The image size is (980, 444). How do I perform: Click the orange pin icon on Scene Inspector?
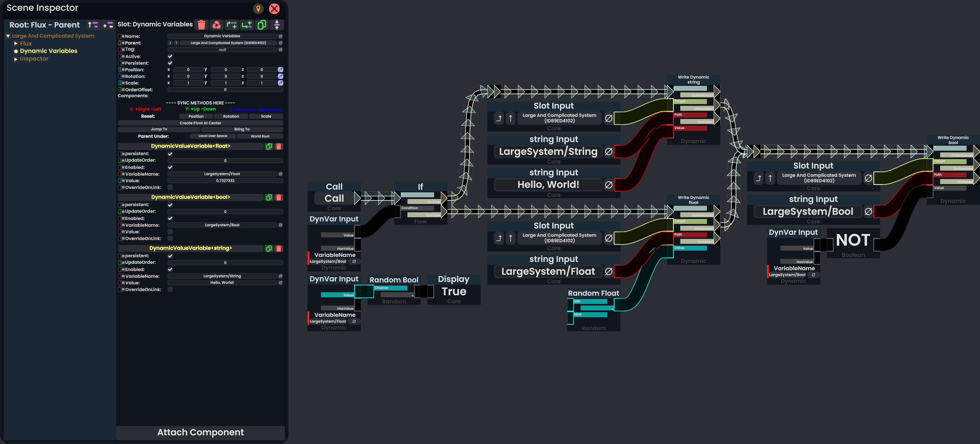(258, 8)
